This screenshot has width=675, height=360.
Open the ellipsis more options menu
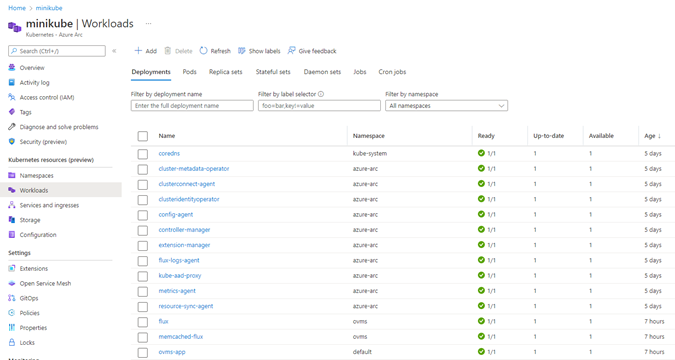[x=148, y=24]
